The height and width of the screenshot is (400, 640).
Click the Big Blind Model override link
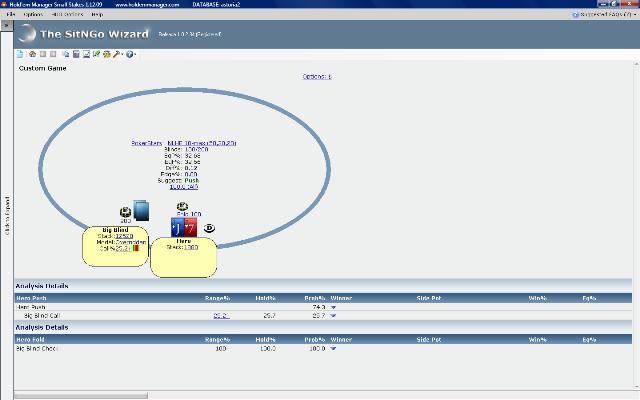[131, 242]
